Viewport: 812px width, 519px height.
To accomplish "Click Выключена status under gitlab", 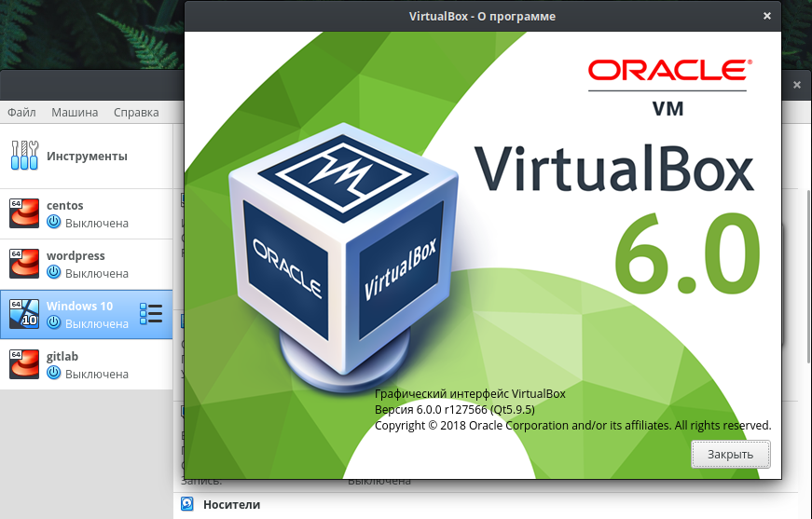I will [x=97, y=375].
